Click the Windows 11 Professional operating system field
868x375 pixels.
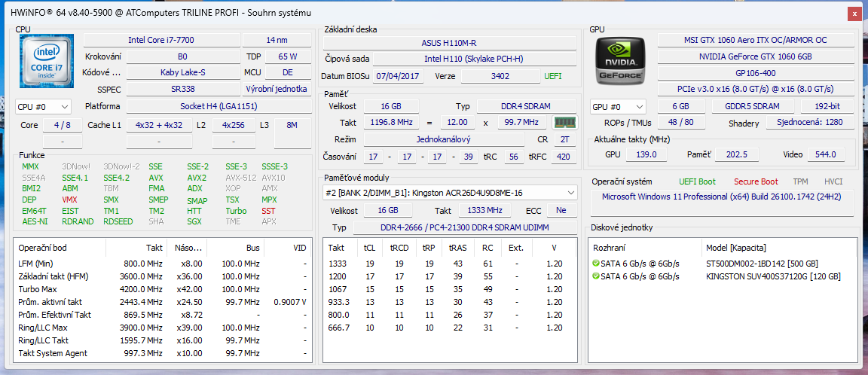coord(721,197)
